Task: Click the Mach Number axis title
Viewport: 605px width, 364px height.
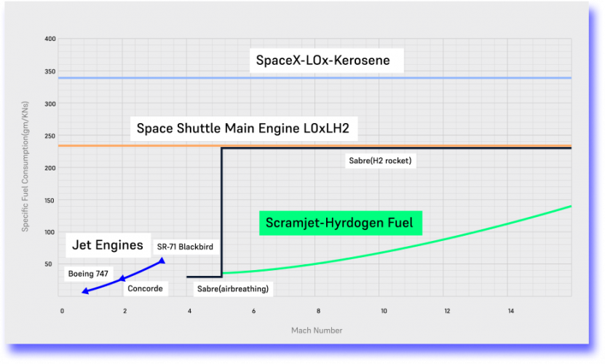Action: [317, 330]
